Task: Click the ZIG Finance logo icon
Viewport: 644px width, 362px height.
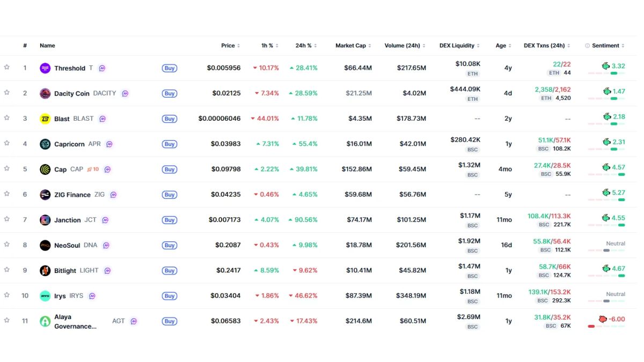Action: coord(45,195)
